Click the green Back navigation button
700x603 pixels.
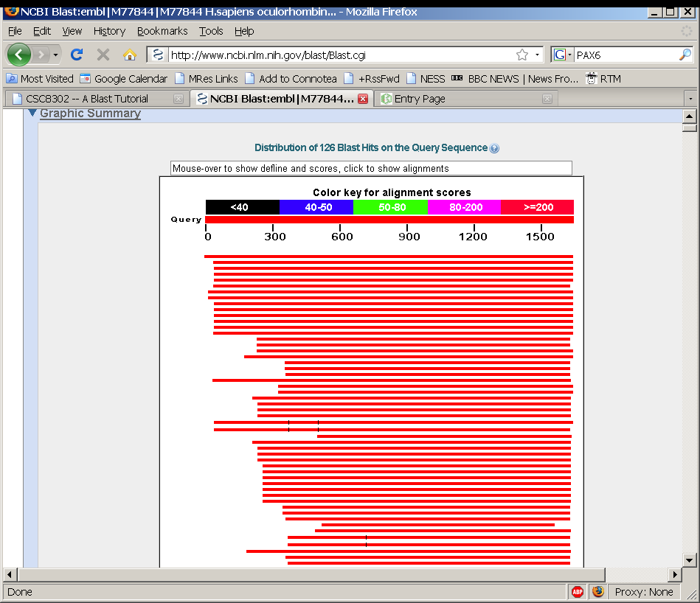click(18, 55)
